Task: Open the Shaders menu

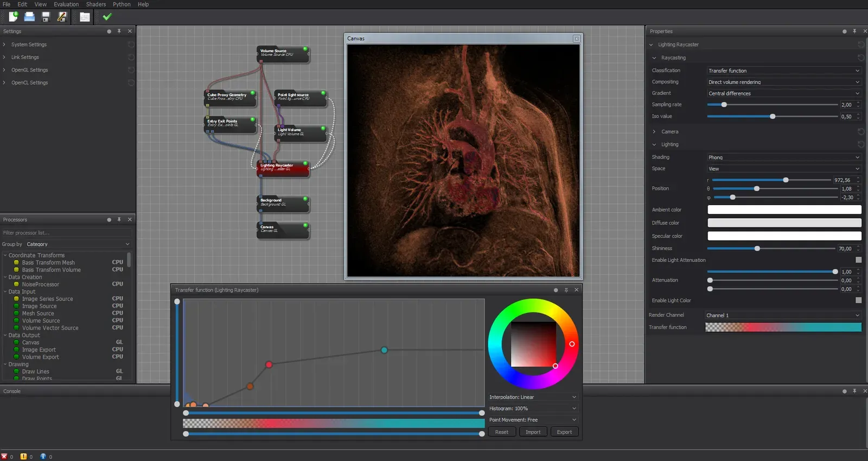Action: point(96,4)
